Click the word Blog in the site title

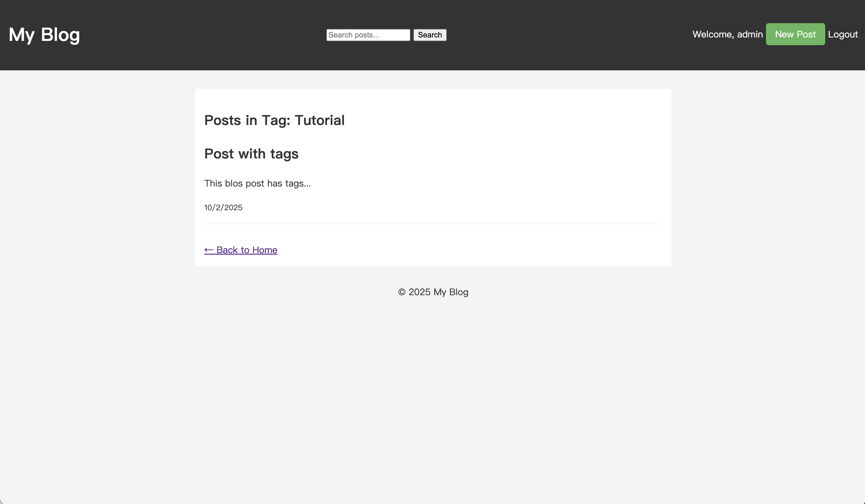pos(60,35)
